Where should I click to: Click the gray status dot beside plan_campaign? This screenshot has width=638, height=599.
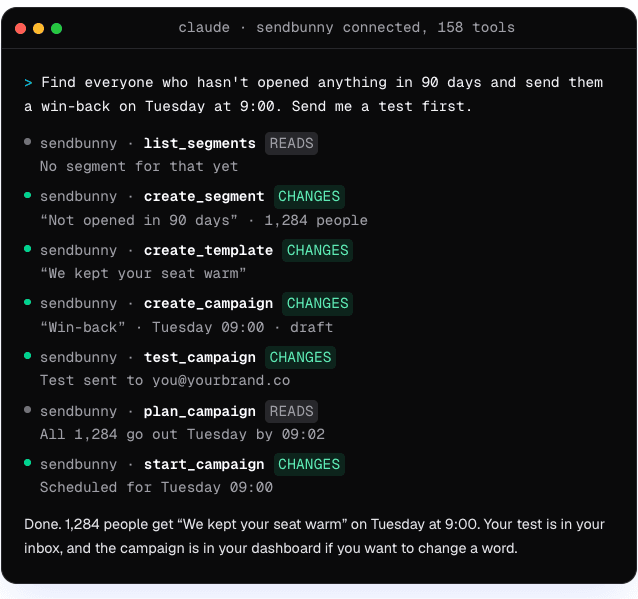pyautogui.click(x=28, y=410)
